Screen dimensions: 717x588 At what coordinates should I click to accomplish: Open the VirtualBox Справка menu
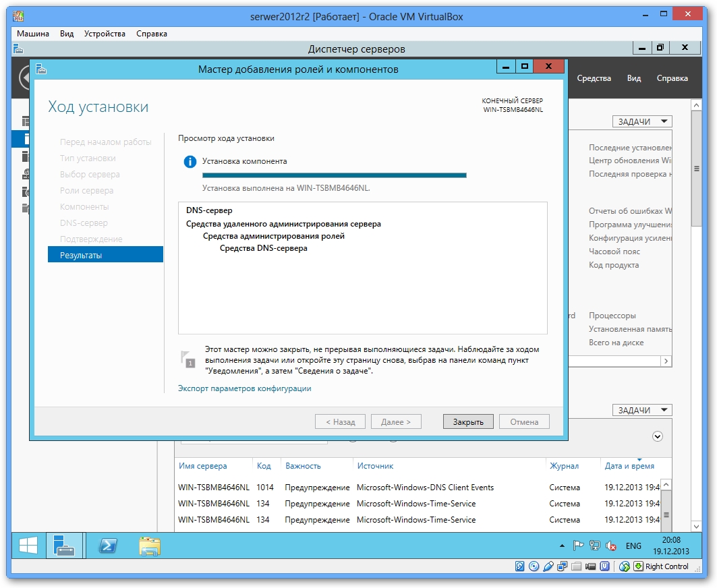[151, 34]
